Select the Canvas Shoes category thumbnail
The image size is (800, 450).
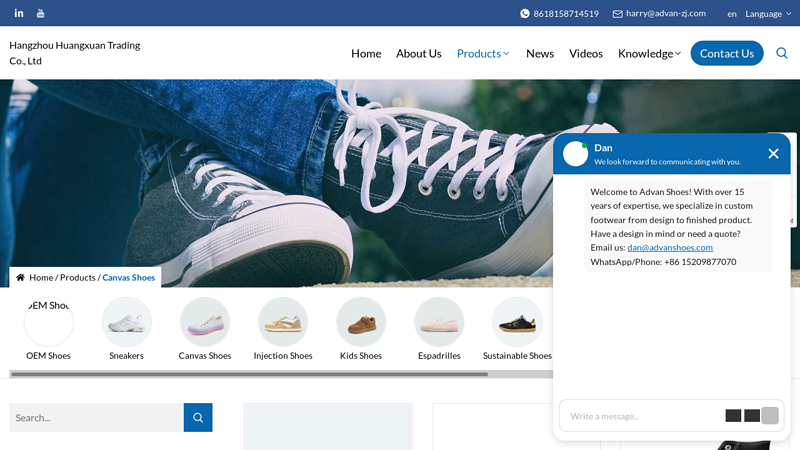click(x=205, y=322)
